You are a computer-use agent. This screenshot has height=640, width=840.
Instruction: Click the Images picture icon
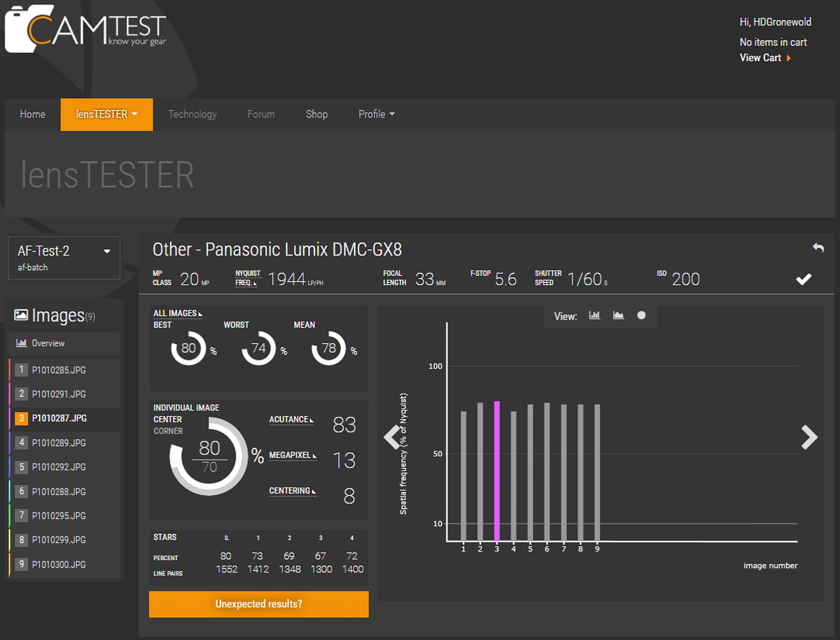point(21,315)
